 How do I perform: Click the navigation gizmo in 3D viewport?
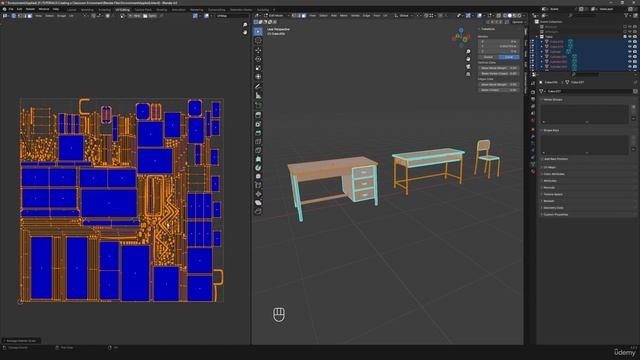click(461, 38)
